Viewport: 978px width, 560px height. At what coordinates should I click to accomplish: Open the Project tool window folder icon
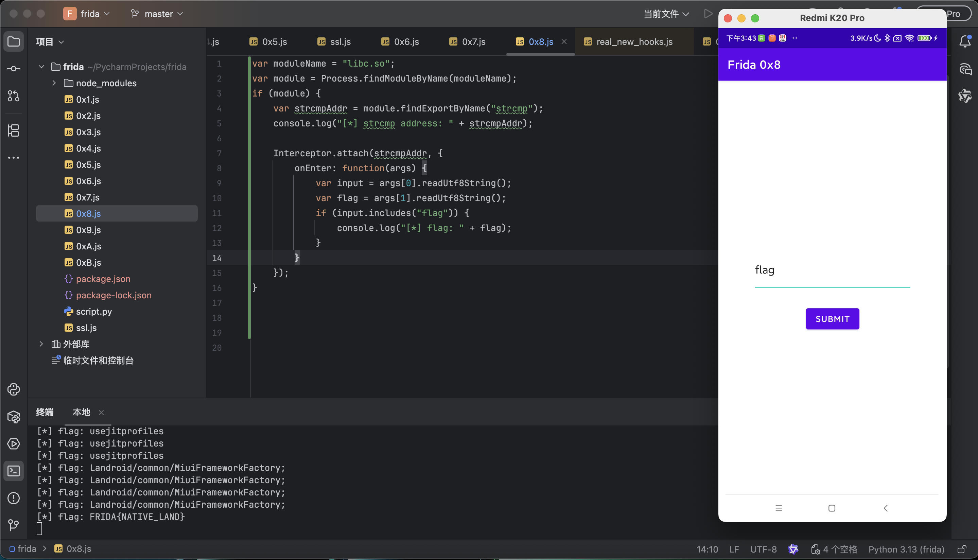click(x=14, y=41)
